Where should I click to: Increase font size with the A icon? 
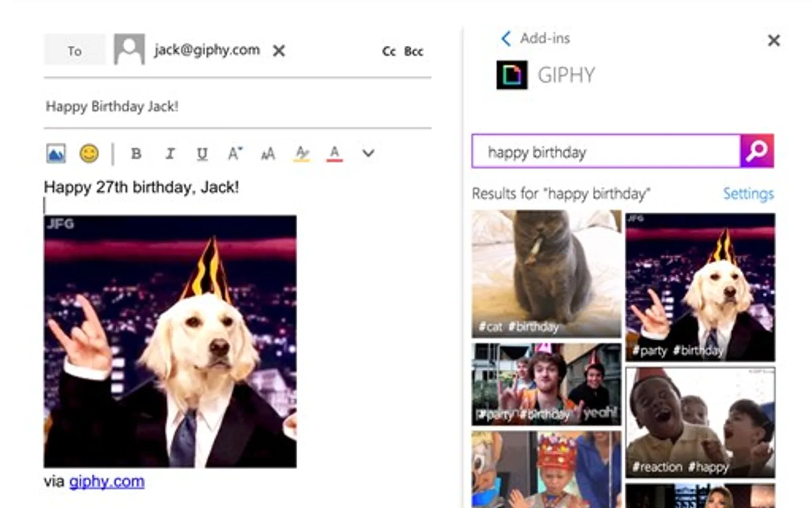234,153
